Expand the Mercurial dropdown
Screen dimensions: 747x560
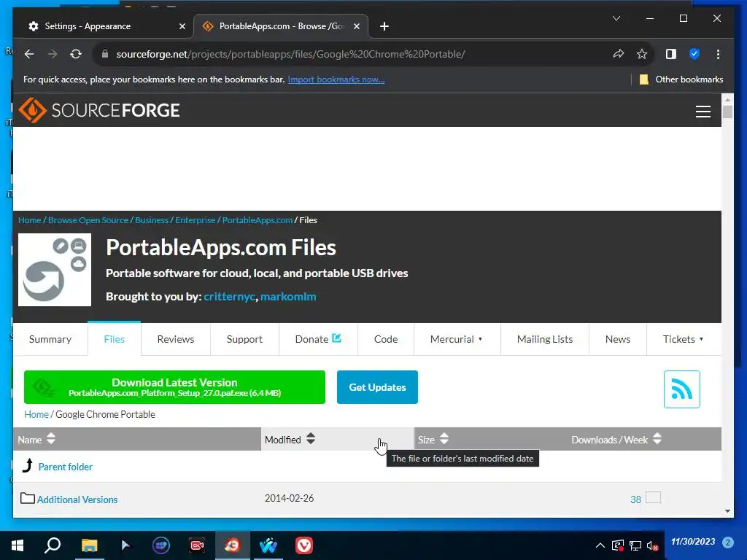(457, 339)
